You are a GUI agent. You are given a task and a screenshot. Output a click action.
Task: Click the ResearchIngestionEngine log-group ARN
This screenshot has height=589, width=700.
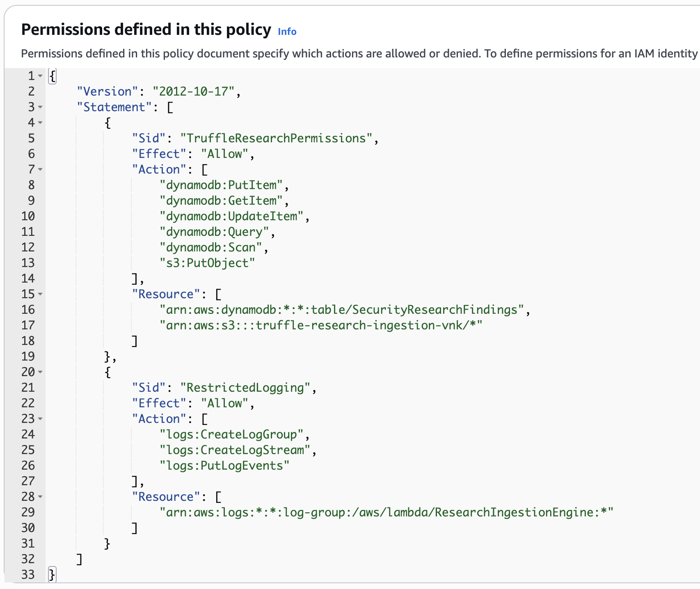(x=386, y=512)
